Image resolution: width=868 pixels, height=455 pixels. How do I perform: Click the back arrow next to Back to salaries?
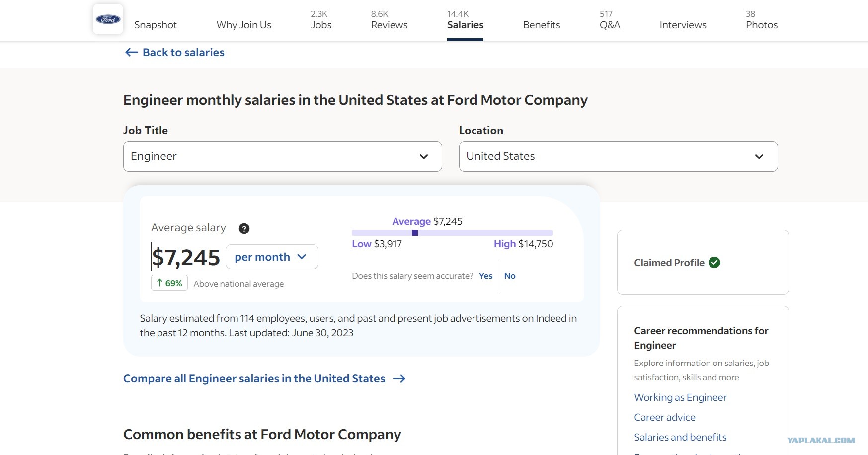pos(131,52)
